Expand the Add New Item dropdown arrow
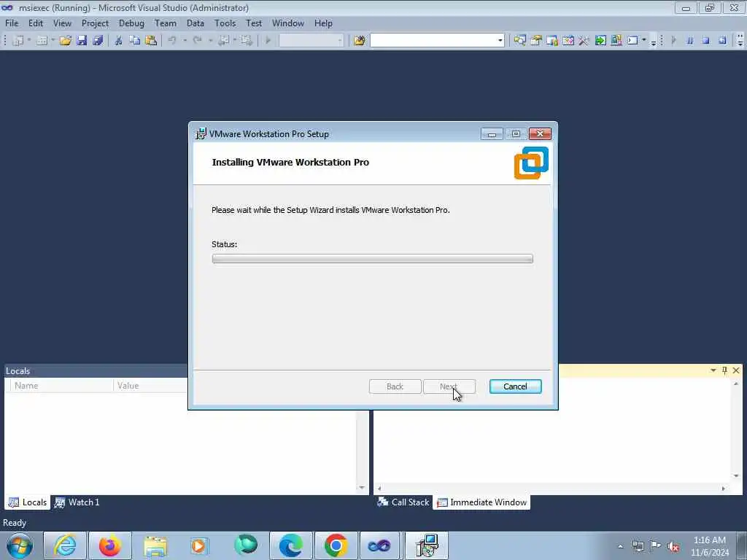The height and width of the screenshot is (560, 747). pos(53,41)
